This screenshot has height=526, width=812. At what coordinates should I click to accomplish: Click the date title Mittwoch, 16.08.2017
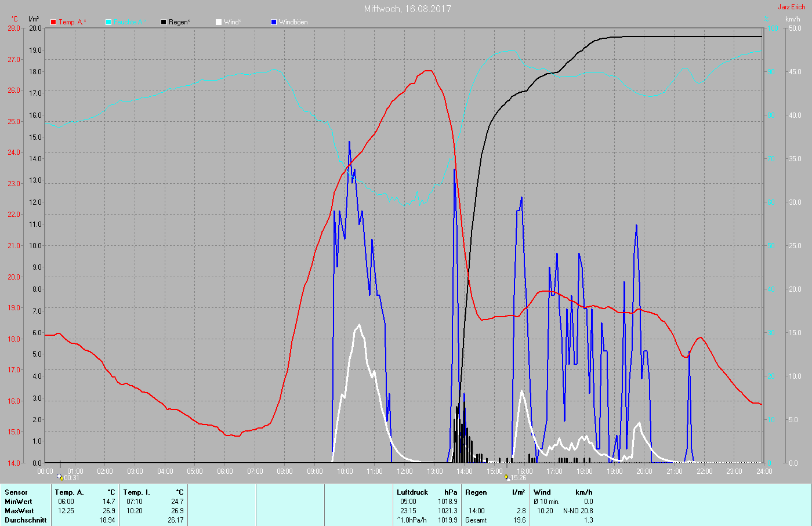pyautogui.click(x=407, y=9)
